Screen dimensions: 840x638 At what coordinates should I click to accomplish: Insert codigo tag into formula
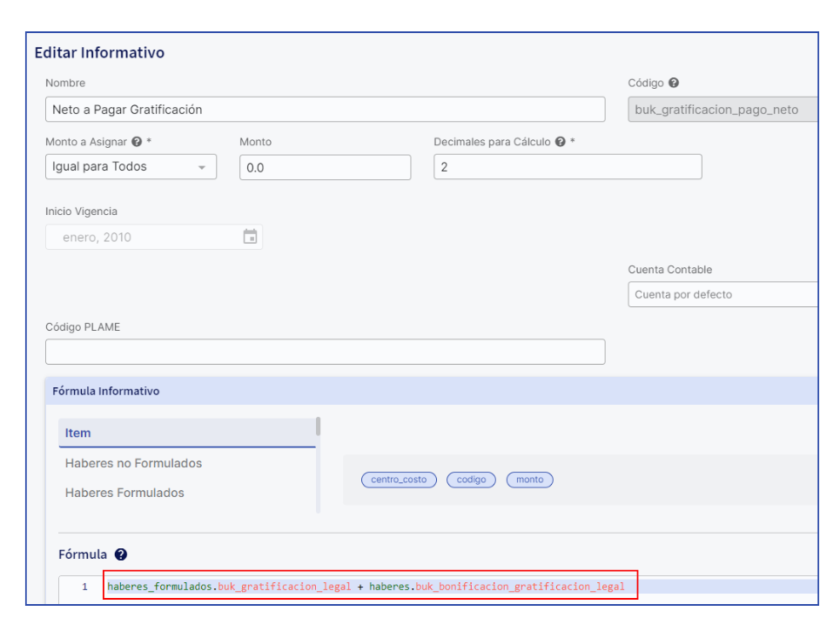click(x=471, y=480)
